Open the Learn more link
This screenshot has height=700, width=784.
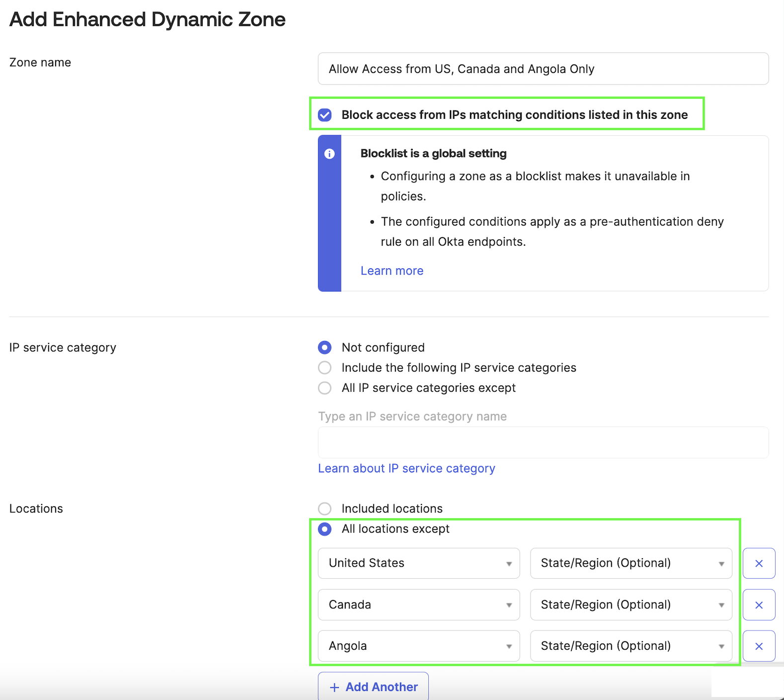(392, 270)
